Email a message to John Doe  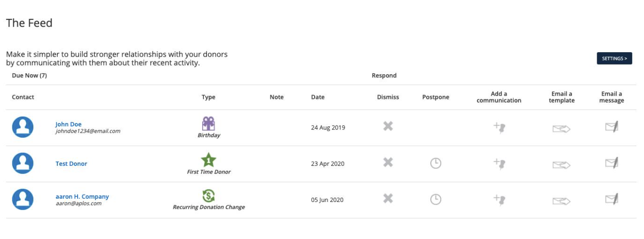point(611,126)
